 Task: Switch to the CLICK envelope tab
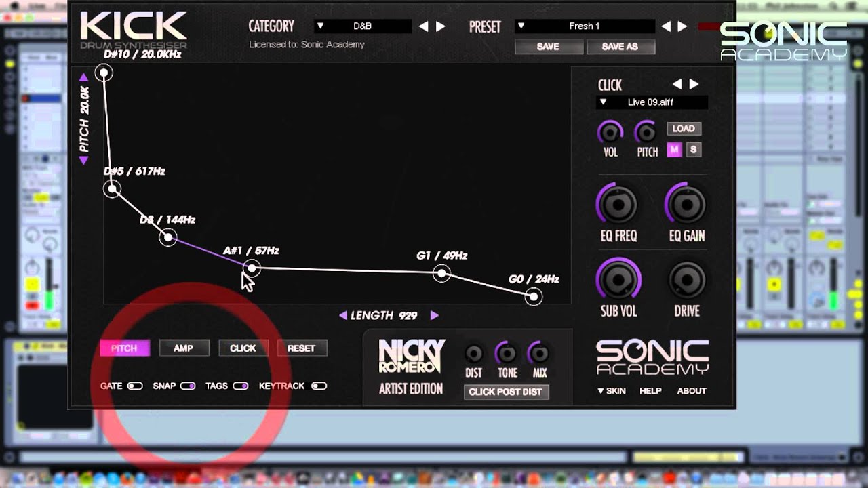[243, 348]
